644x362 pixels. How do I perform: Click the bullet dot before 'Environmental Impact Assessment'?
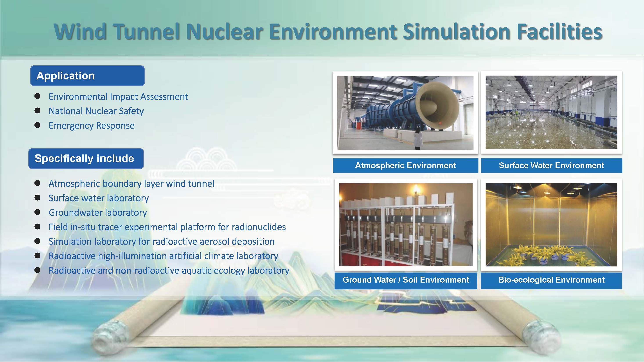[x=38, y=96]
